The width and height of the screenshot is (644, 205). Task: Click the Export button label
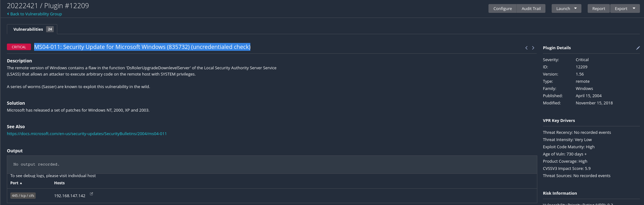621,8
